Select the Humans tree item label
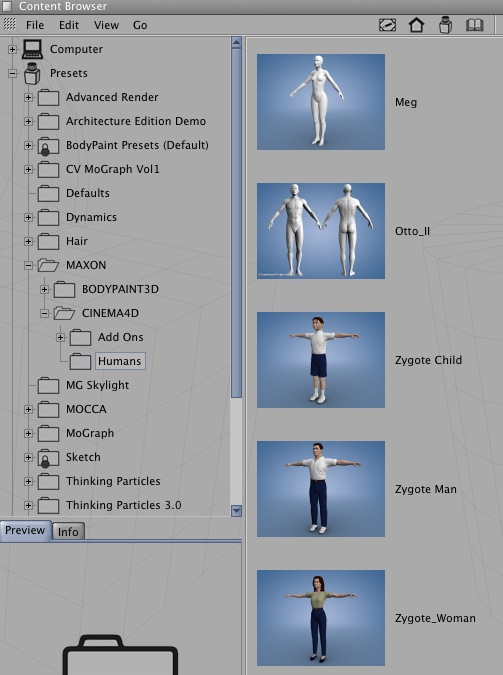Screen dimensions: 503x675 tap(120, 361)
